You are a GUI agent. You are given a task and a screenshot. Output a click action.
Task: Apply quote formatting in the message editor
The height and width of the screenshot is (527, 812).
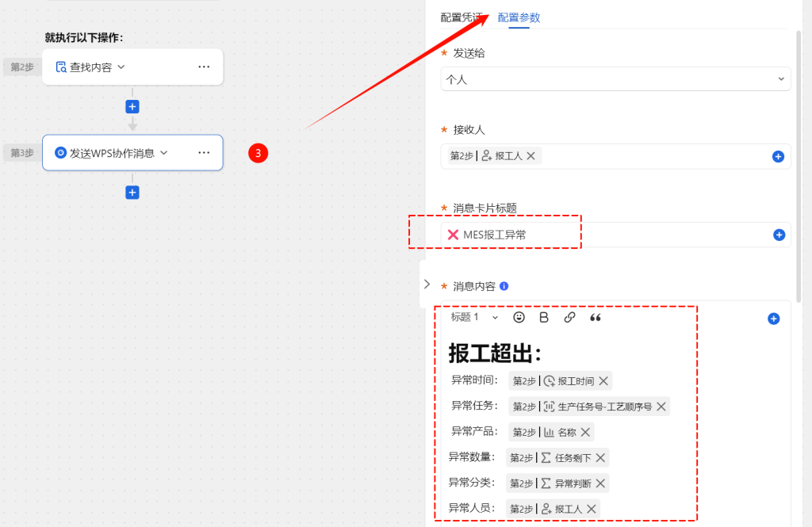[x=596, y=317]
